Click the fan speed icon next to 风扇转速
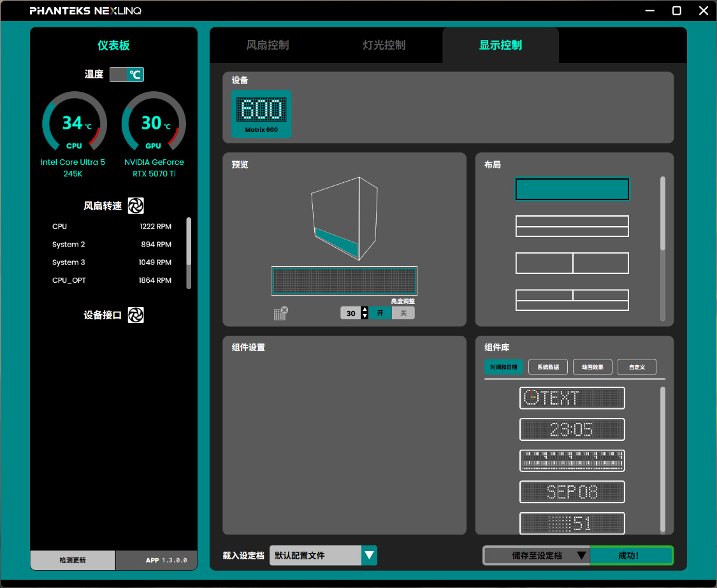This screenshot has height=588, width=717. 136,206
